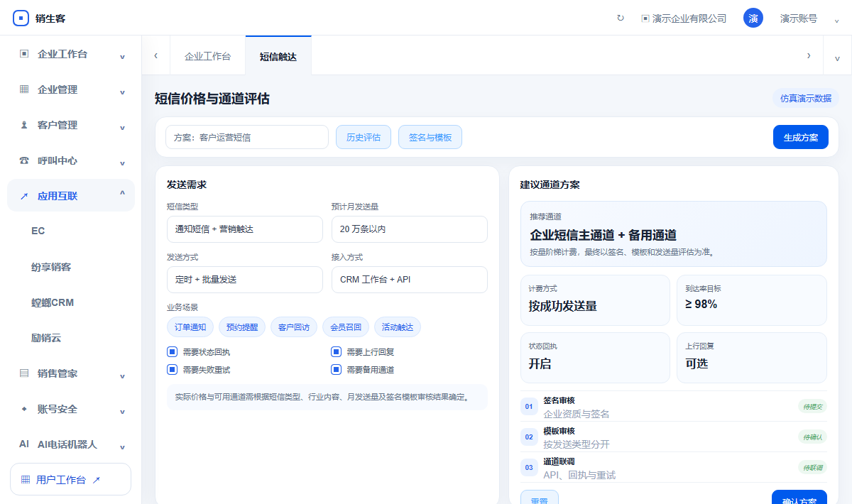
Task: Select the 短信触达 tab
Action: point(278,56)
